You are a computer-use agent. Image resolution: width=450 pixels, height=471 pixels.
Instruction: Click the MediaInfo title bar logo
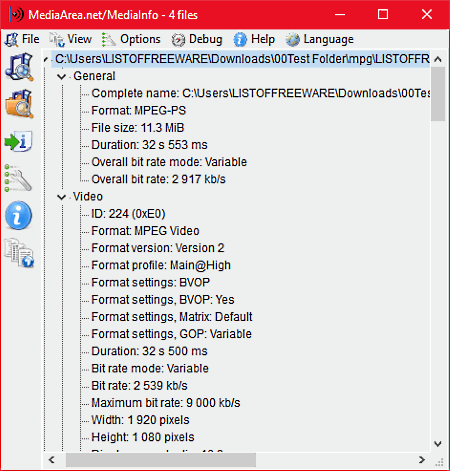click(x=16, y=15)
